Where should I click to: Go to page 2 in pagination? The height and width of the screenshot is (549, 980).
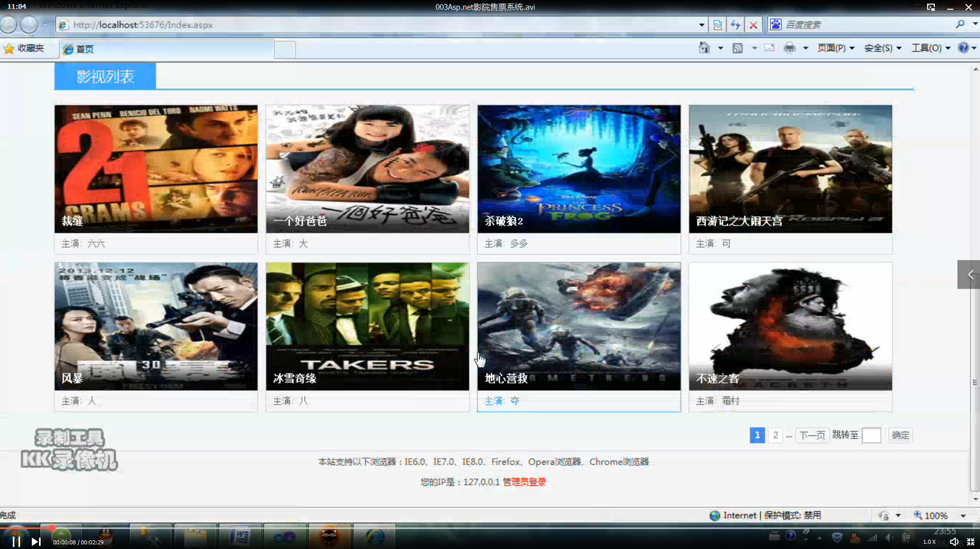[776, 435]
